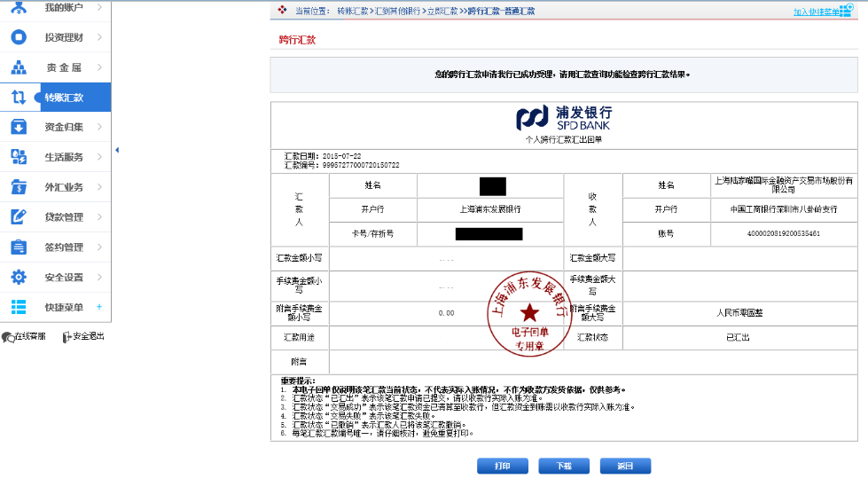Viewport: 868px width, 479px height.
Task: Click the 外汇业务 dollar icon
Action: (x=19, y=187)
